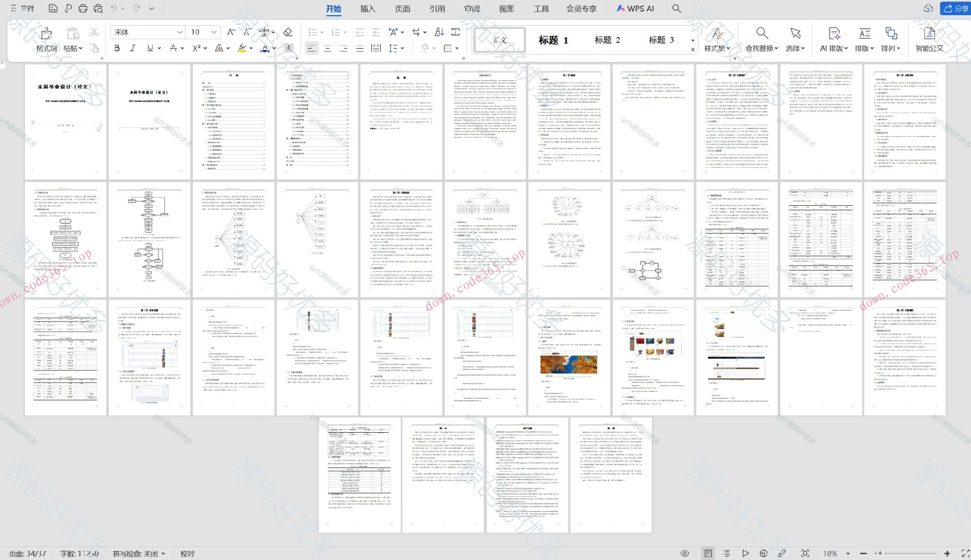Screen dimensions: 971x560
Task: Expand the zoom percentage dropdown
Action: [x=848, y=553]
